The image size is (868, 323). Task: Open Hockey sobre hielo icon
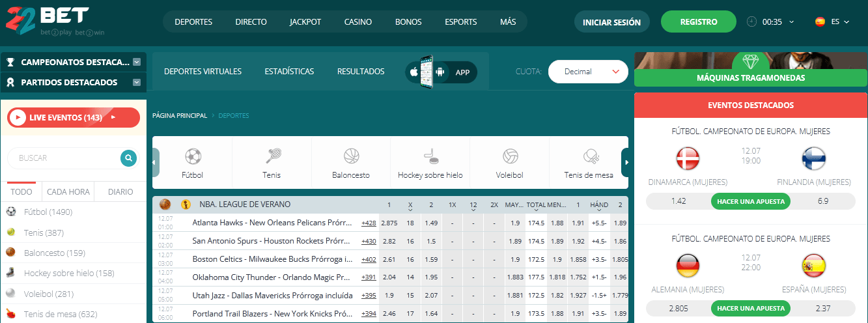430,156
